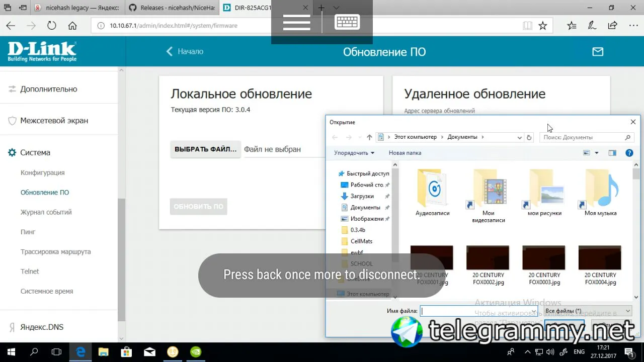Open the Все файлы file type dropdown
The width and height of the screenshot is (644, 362).
pyautogui.click(x=587, y=311)
